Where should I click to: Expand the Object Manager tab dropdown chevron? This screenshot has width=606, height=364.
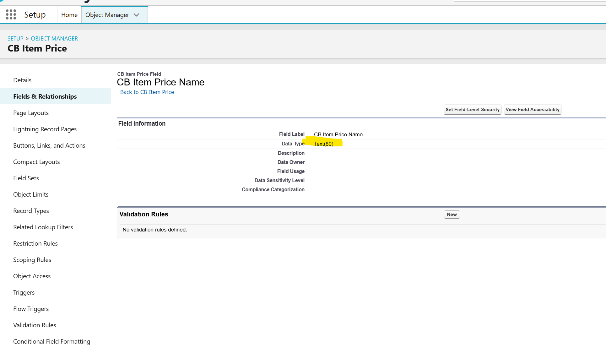pyautogui.click(x=137, y=15)
